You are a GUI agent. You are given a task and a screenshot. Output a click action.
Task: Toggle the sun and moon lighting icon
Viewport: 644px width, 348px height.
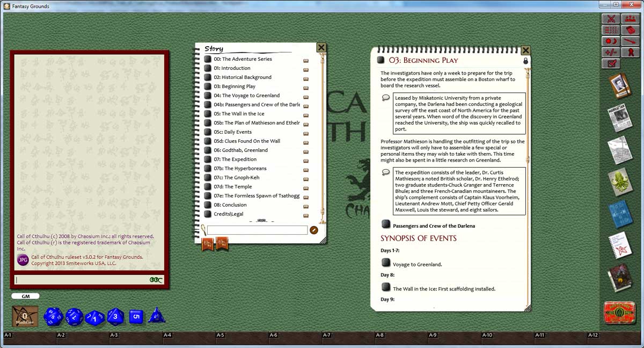pyautogui.click(x=611, y=41)
